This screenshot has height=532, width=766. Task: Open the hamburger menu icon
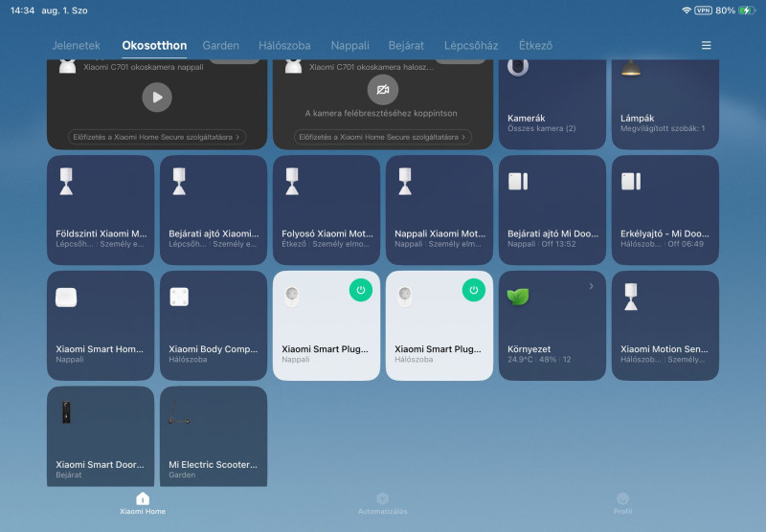(706, 45)
